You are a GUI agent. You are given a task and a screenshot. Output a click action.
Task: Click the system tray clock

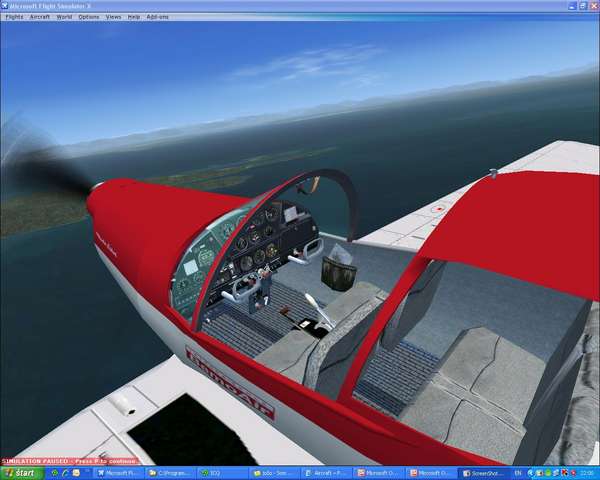[x=587, y=473]
